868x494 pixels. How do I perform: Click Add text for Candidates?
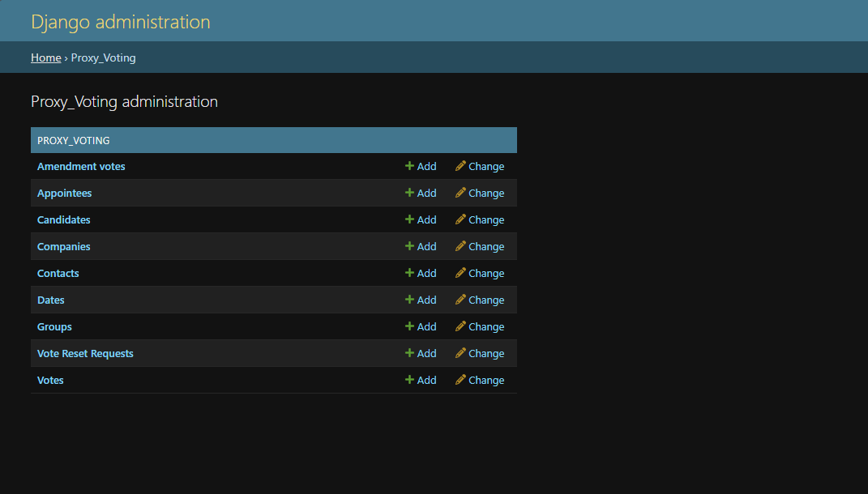427,219
